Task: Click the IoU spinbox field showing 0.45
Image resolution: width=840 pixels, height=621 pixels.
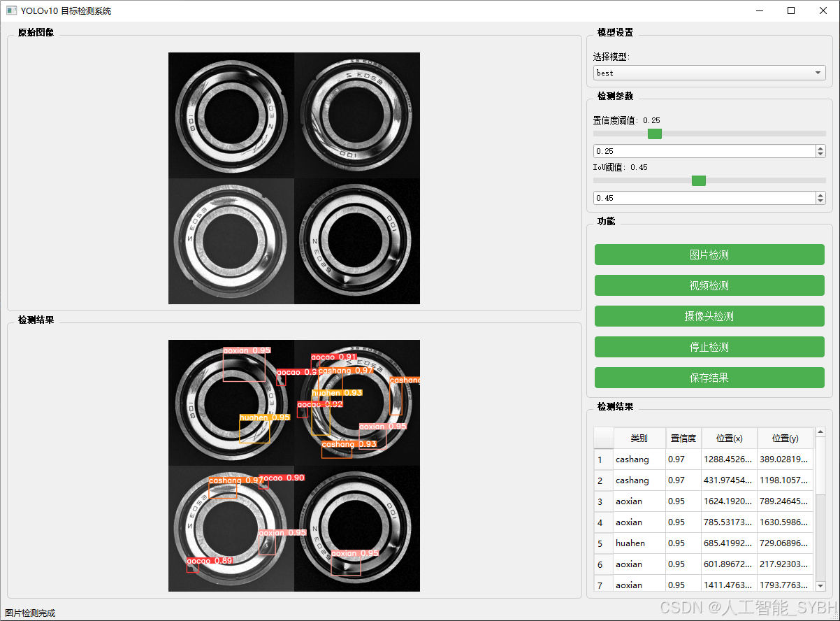Action: pyautogui.click(x=704, y=198)
